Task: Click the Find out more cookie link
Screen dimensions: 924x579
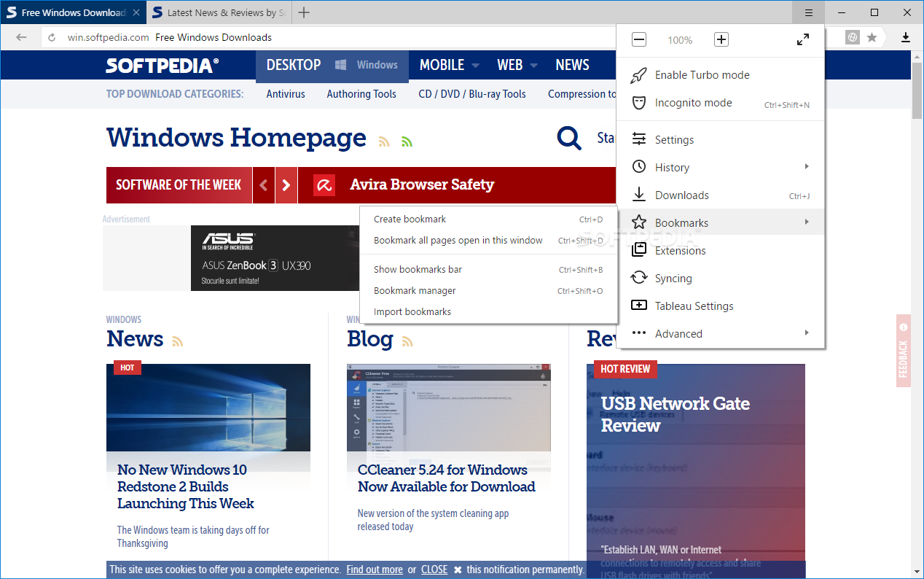Action: 375,570
